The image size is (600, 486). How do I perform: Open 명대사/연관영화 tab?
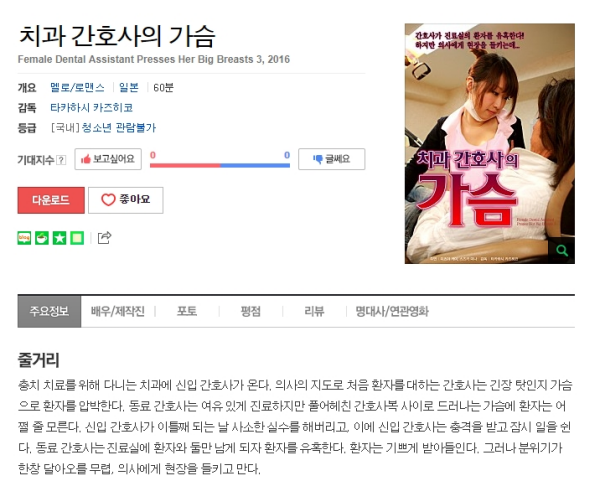(392, 311)
